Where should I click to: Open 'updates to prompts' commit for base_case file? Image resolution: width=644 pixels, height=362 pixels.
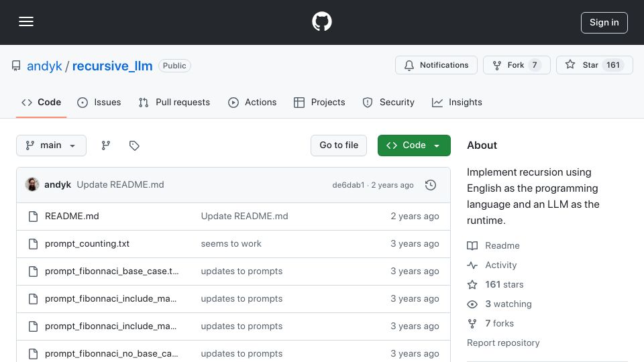[x=241, y=271]
